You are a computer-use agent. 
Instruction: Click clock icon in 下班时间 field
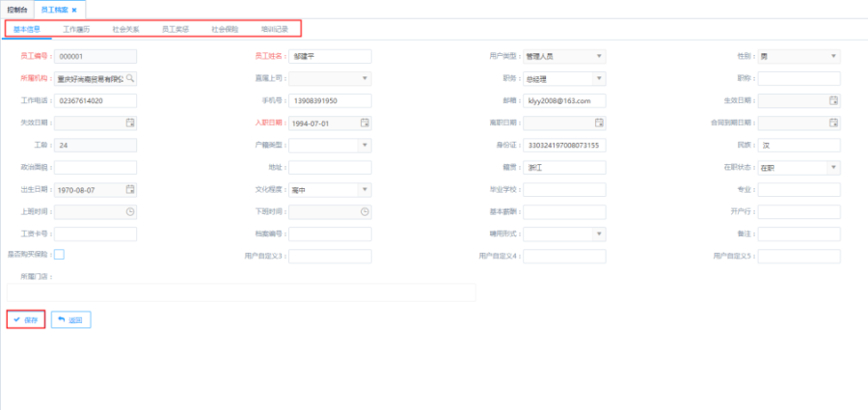(365, 211)
